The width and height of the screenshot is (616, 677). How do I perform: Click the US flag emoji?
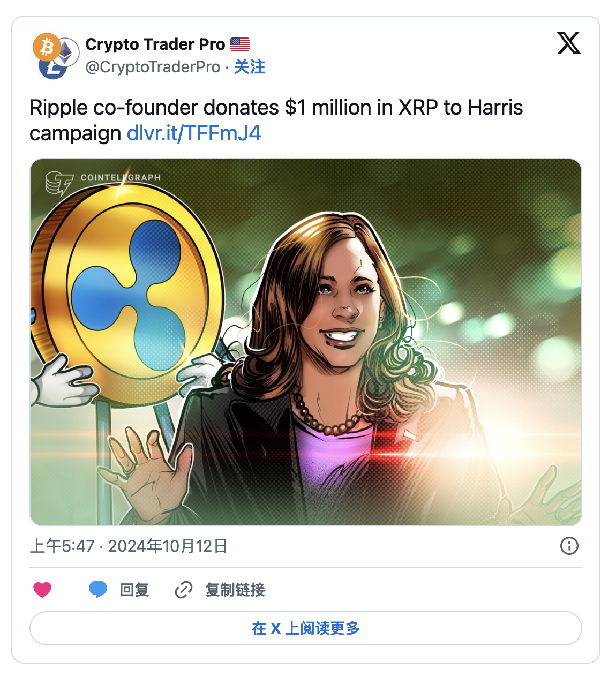click(x=240, y=44)
